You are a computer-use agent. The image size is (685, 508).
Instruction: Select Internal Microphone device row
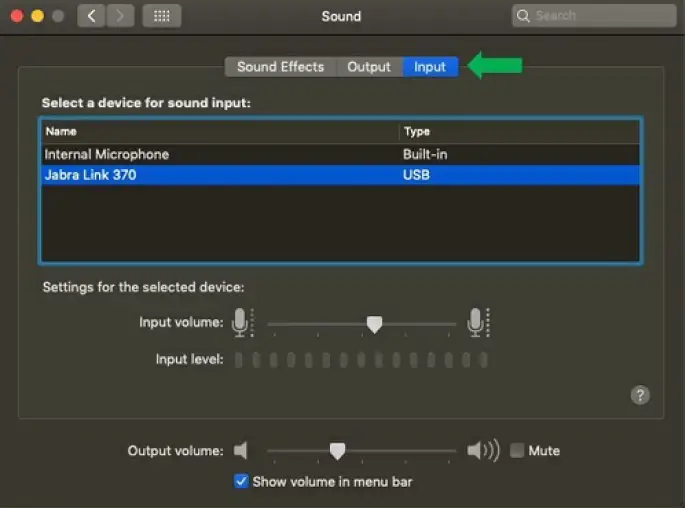340,154
